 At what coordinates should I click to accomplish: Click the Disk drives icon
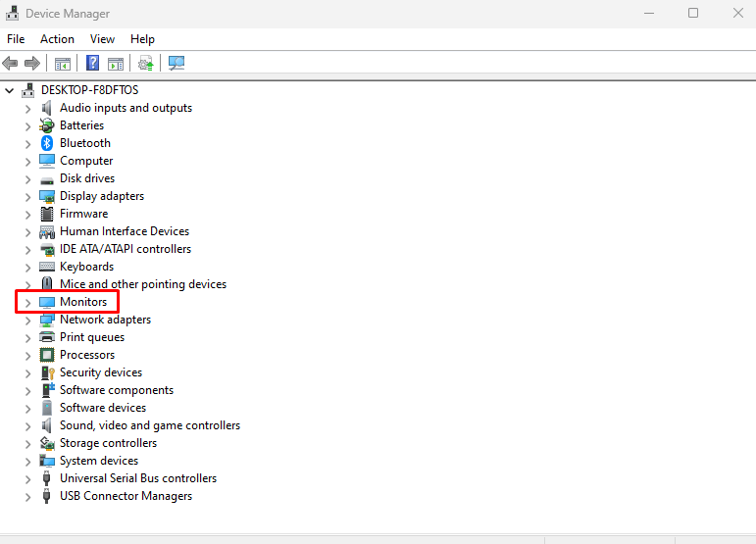(47, 180)
